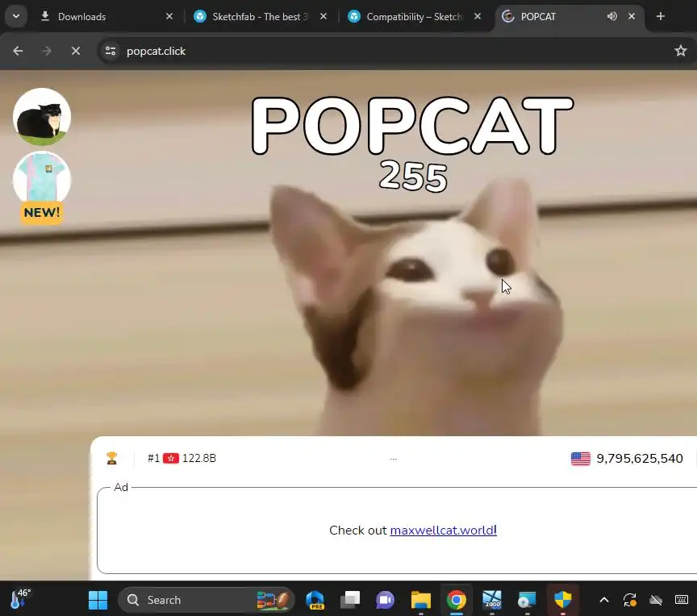Go back to previous page

coord(18,51)
